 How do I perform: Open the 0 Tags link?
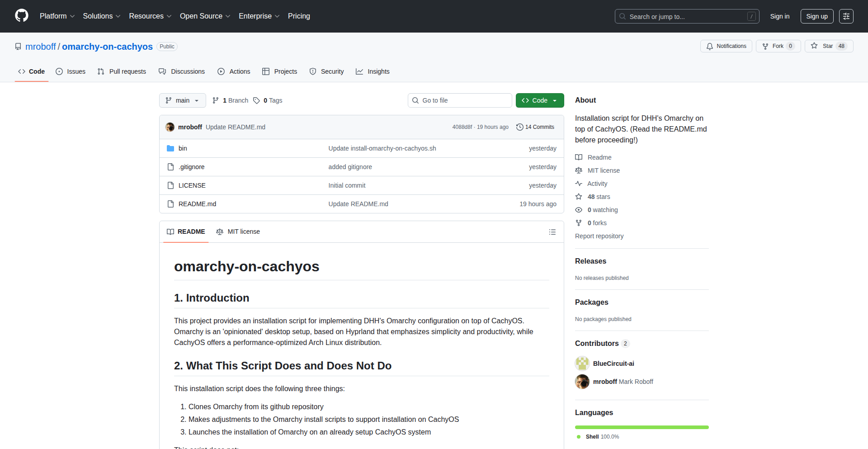coord(268,100)
